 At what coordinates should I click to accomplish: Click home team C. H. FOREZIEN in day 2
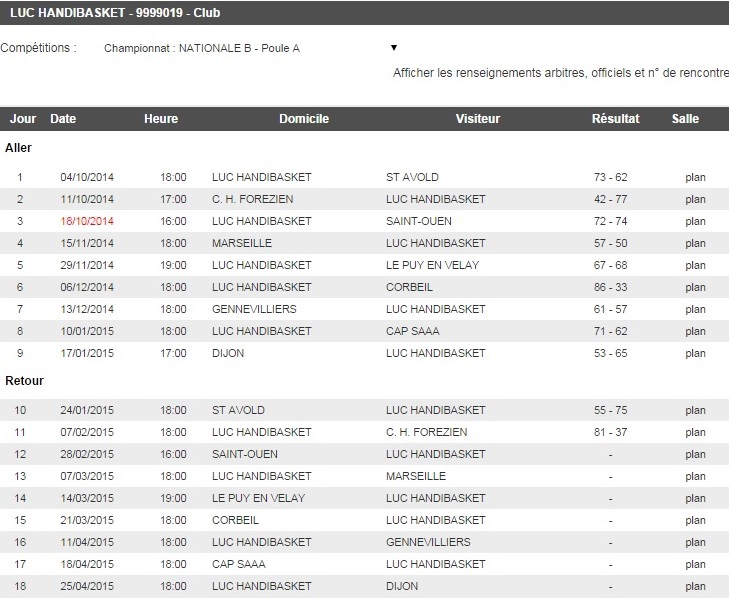point(252,199)
